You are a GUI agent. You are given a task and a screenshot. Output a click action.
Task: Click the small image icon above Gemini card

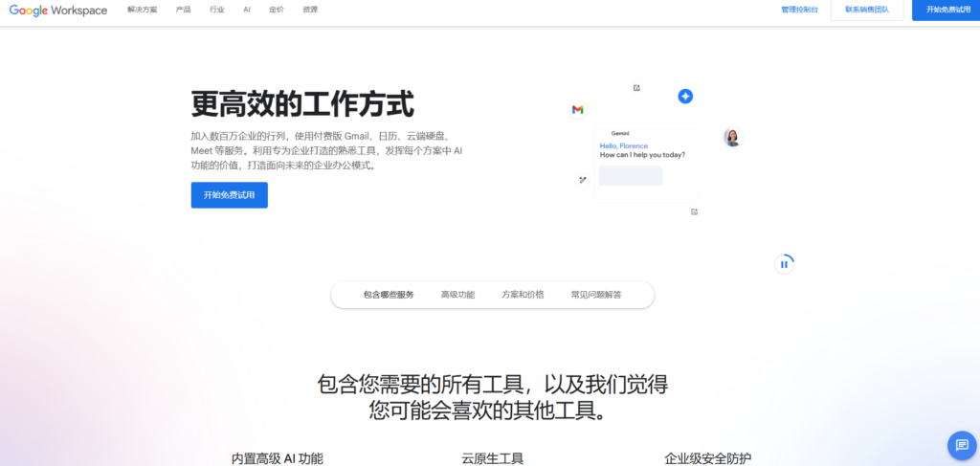637,88
